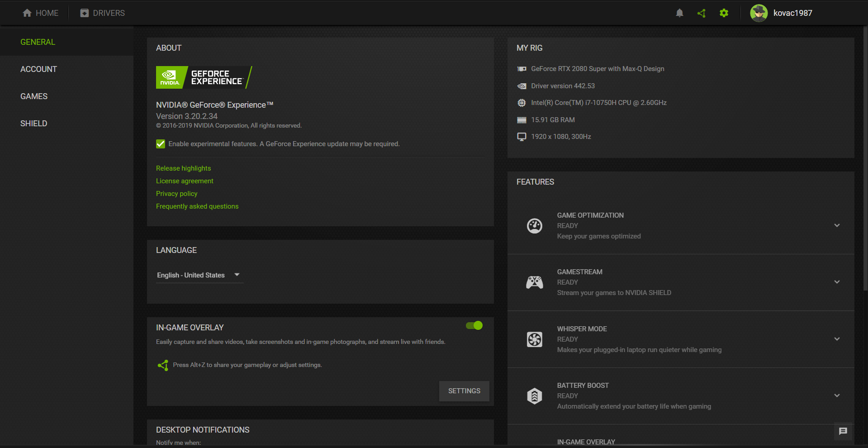
Task: Open the feedback chat icon
Action: coord(843,431)
